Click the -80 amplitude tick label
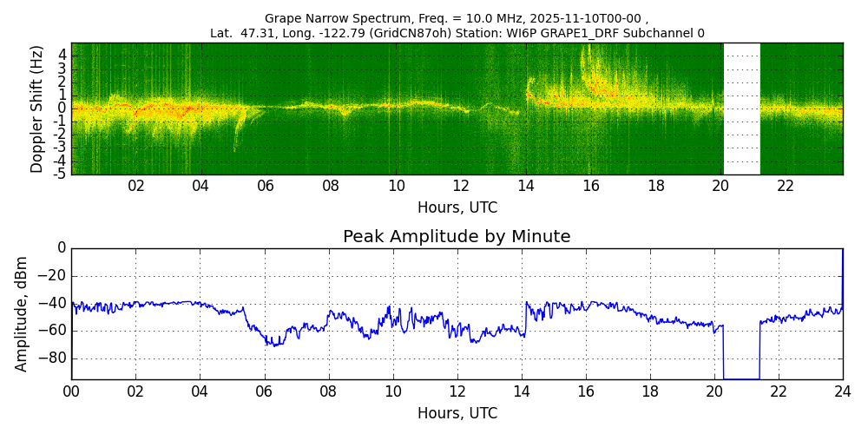The image size is (868, 434). click(52, 358)
